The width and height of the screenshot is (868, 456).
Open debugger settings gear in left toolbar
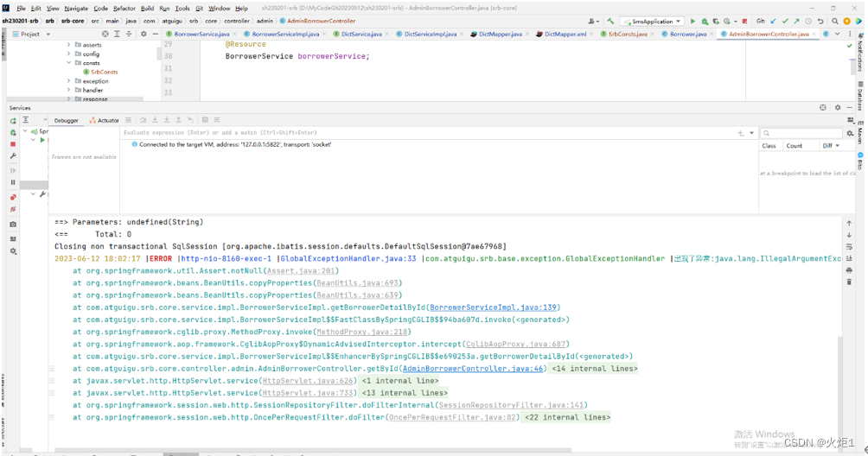[13, 251]
